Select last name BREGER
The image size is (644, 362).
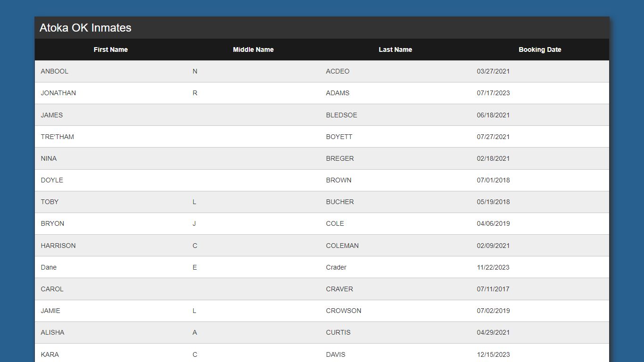pos(340,158)
